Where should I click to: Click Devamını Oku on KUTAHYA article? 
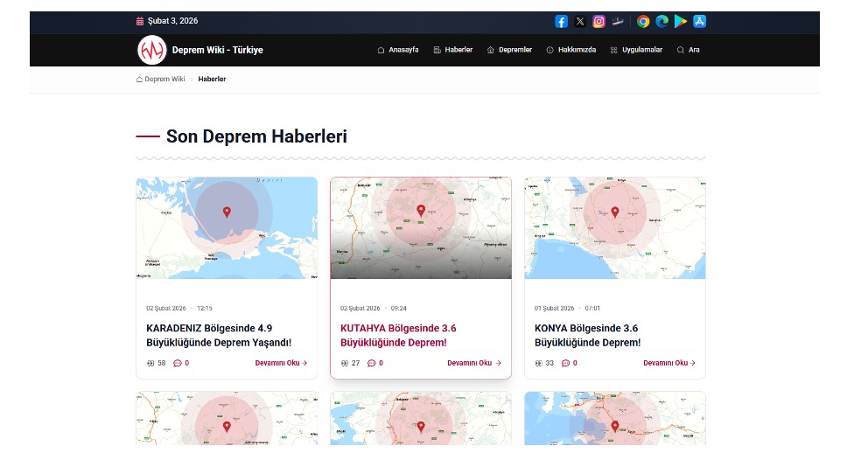pyautogui.click(x=473, y=363)
